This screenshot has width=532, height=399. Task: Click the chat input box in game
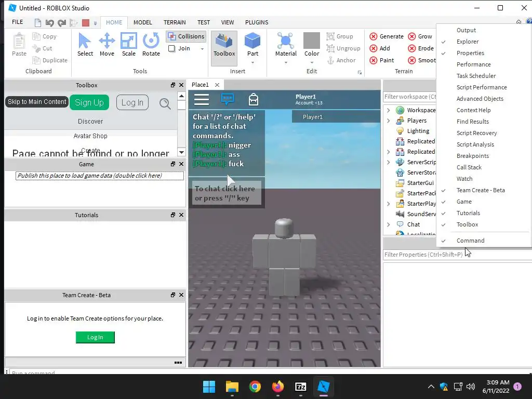point(227,193)
